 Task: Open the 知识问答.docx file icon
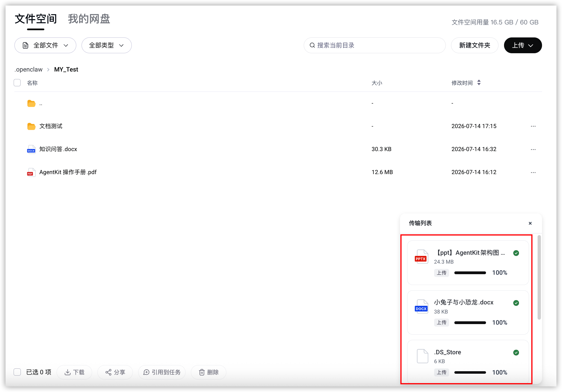coord(31,149)
